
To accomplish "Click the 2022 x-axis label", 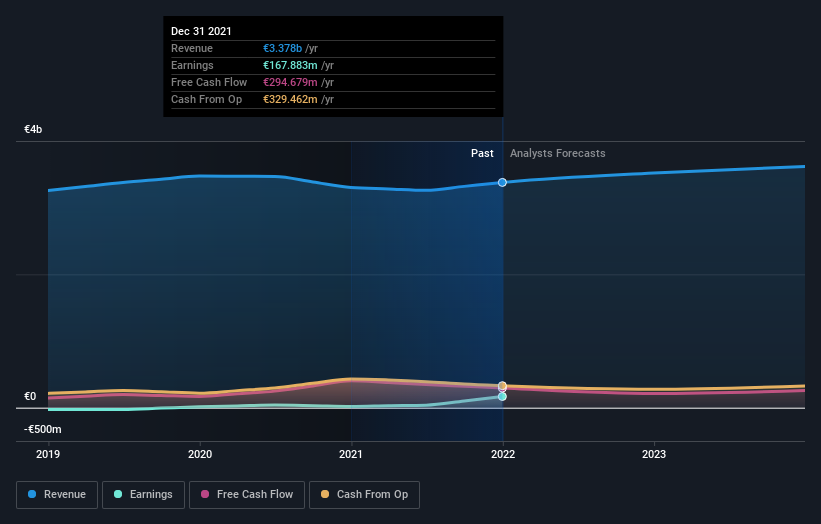I will (503, 454).
